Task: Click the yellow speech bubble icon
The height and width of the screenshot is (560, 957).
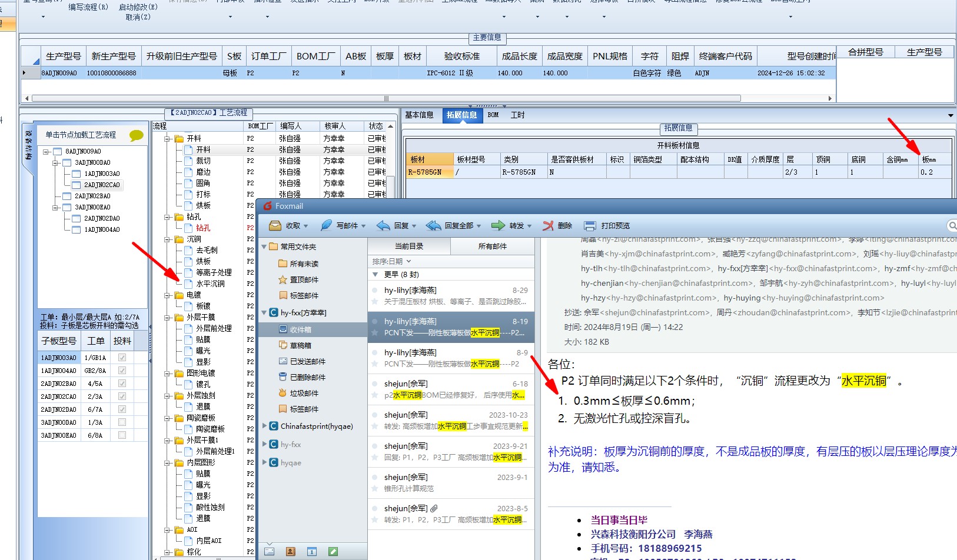Action: coord(137,135)
